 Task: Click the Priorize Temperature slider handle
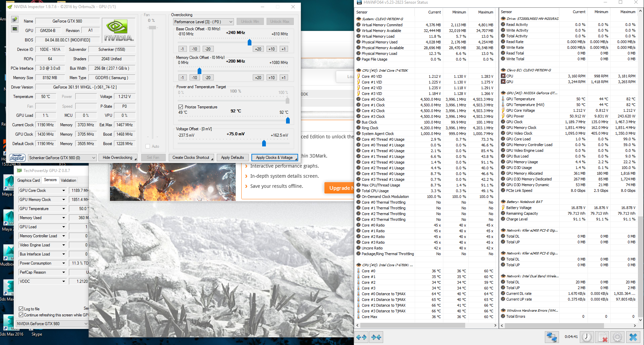coord(288,120)
